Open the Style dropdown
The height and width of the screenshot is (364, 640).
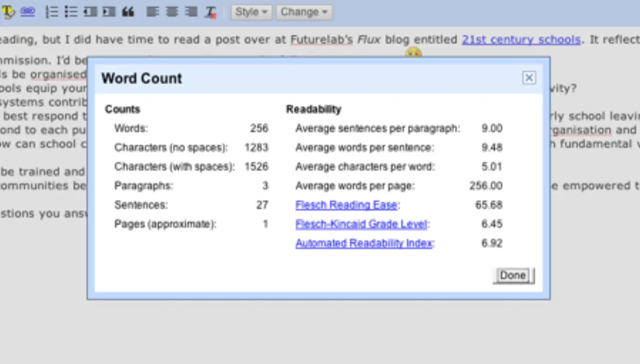coord(251,12)
